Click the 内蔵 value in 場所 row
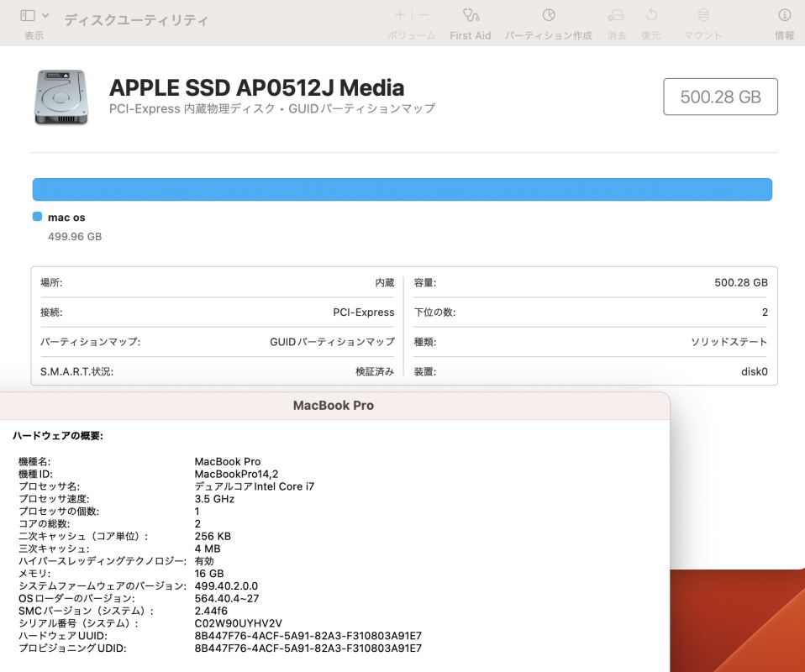805x672 pixels. pyautogui.click(x=385, y=282)
